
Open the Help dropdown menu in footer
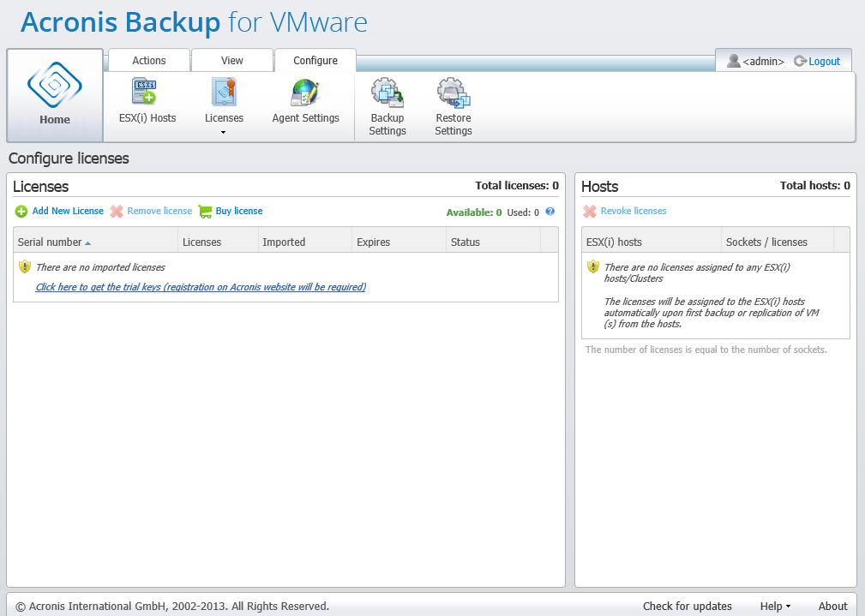click(x=775, y=606)
